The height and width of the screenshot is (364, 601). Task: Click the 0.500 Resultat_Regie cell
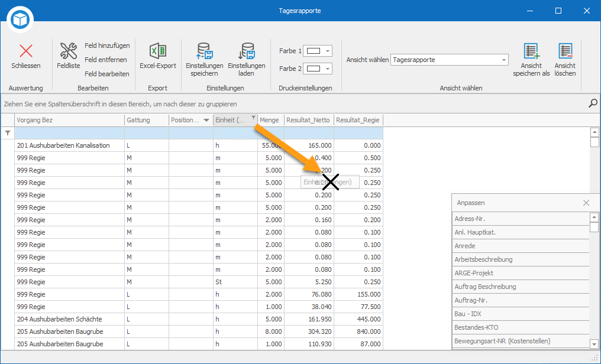(358, 158)
